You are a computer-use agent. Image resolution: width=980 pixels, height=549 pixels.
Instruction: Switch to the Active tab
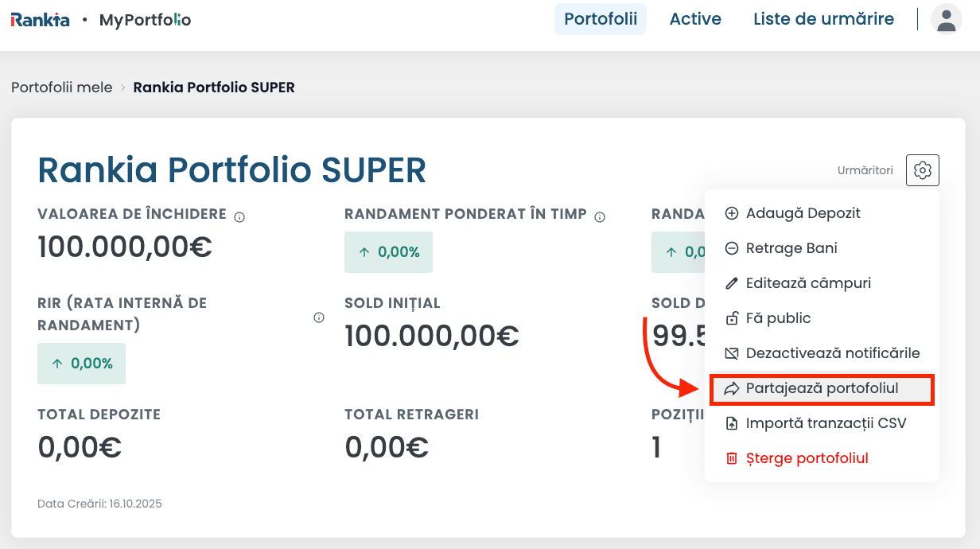[695, 19]
